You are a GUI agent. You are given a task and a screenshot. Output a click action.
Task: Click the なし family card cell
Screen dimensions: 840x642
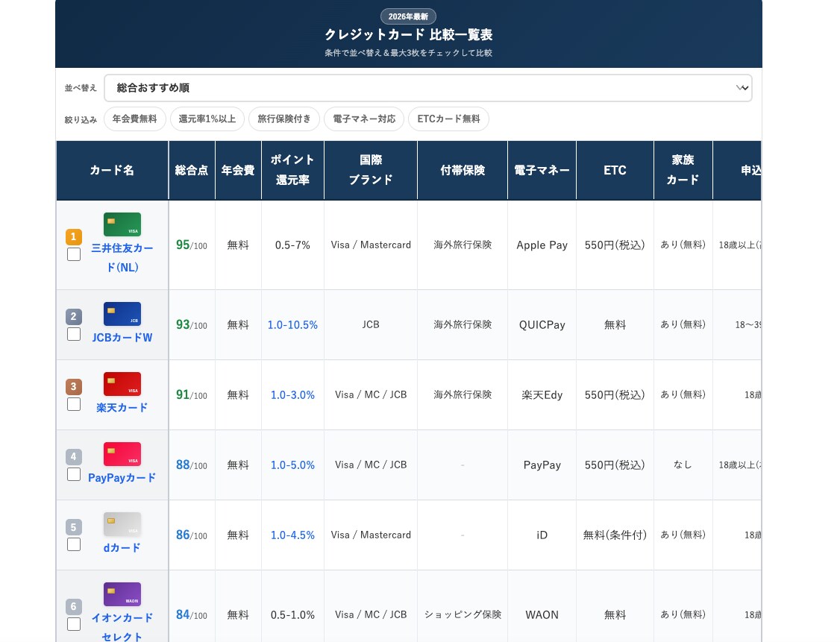point(683,465)
